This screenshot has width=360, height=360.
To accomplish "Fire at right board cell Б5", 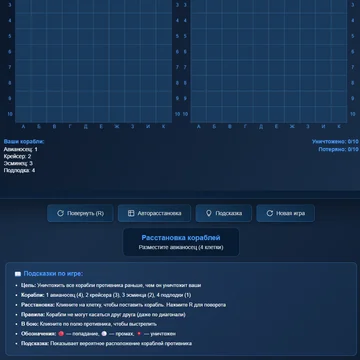I will (214, 36).
